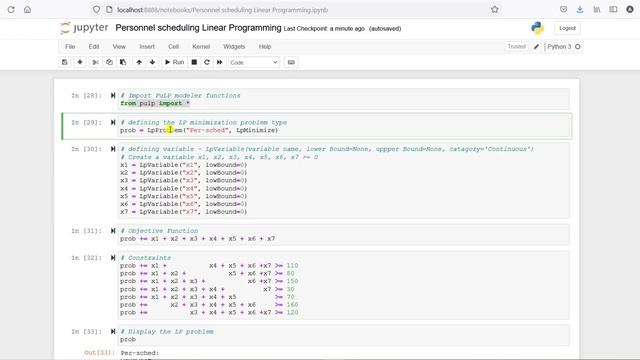Screen dimensions: 640x360
Task: Click the Logout button
Action: [567, 28]
